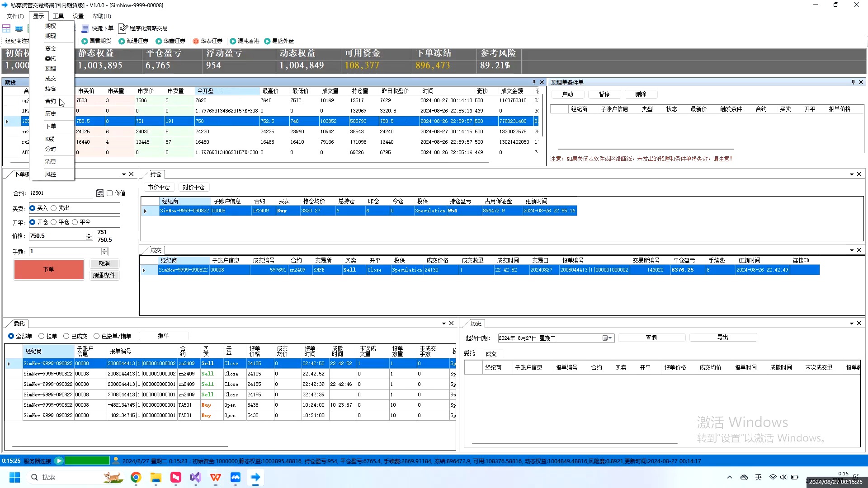Click the red 下单 submit order button
868x488 pixels.
(x=49, y=269)
